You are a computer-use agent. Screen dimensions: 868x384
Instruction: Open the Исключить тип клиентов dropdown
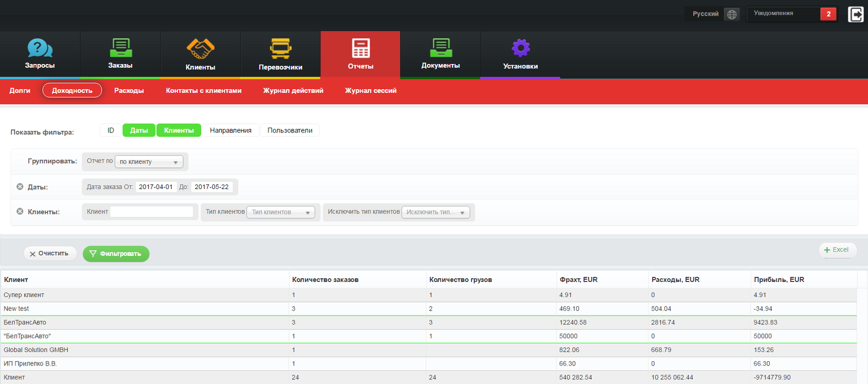tap(436, 212)
